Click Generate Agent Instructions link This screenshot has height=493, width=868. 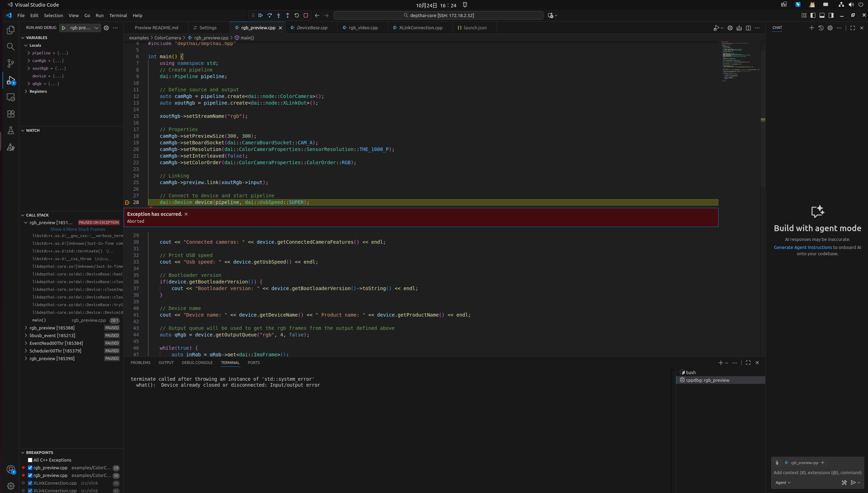(803, 248)
